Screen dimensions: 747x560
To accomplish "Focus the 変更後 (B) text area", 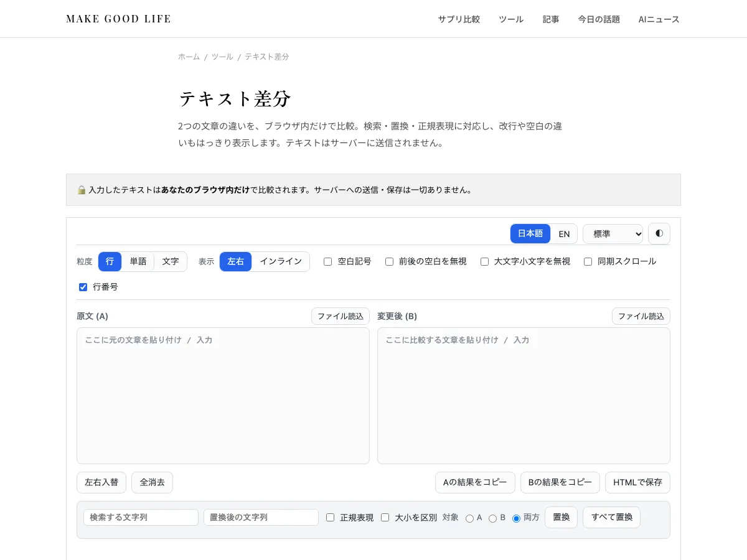I will click(x=524, y=396).
